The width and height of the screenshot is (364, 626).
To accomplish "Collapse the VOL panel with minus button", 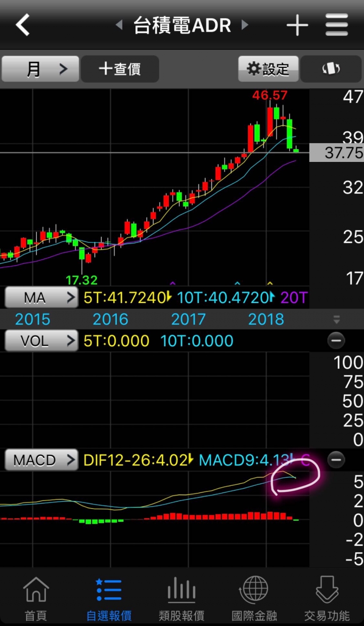I will click(336, 341).
